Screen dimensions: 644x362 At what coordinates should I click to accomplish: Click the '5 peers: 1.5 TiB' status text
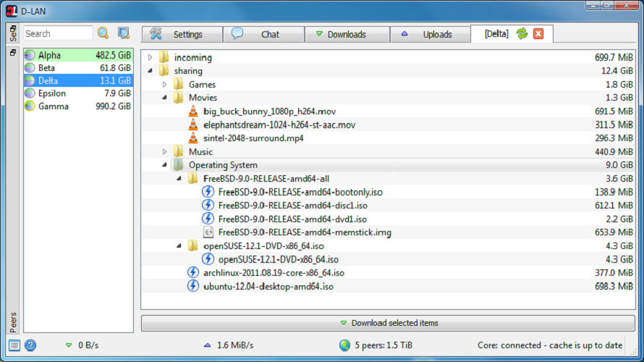click(x=384, y=345)
